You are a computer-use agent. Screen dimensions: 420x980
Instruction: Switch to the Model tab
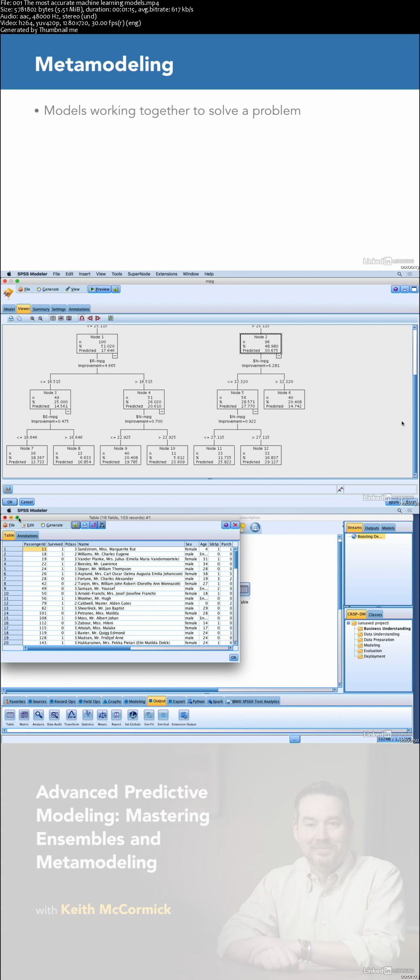point(9,309)
